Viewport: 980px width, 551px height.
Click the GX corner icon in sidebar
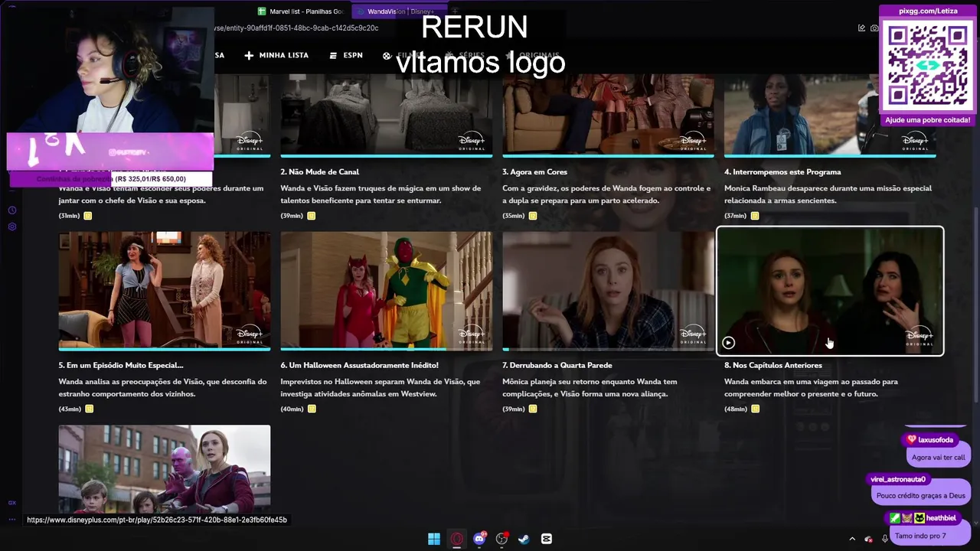click(x=12, y=503)
